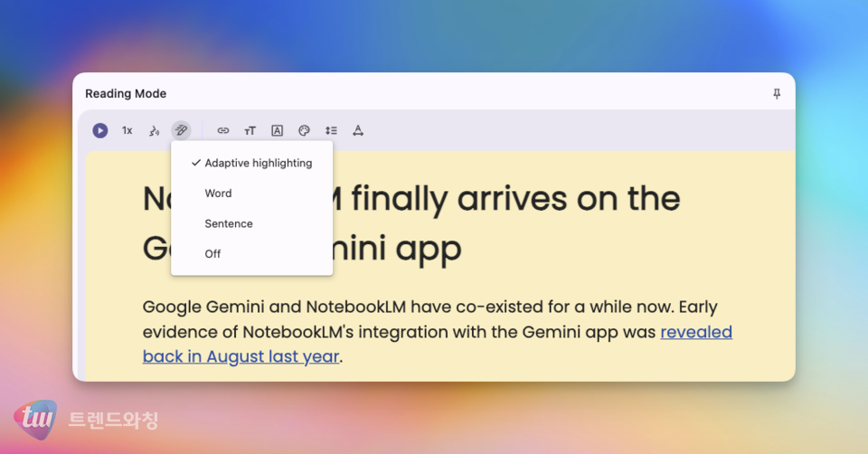Viewport: 868px width, 454px height.
Task: Choose Word highlighting
Action: point(218,194)
